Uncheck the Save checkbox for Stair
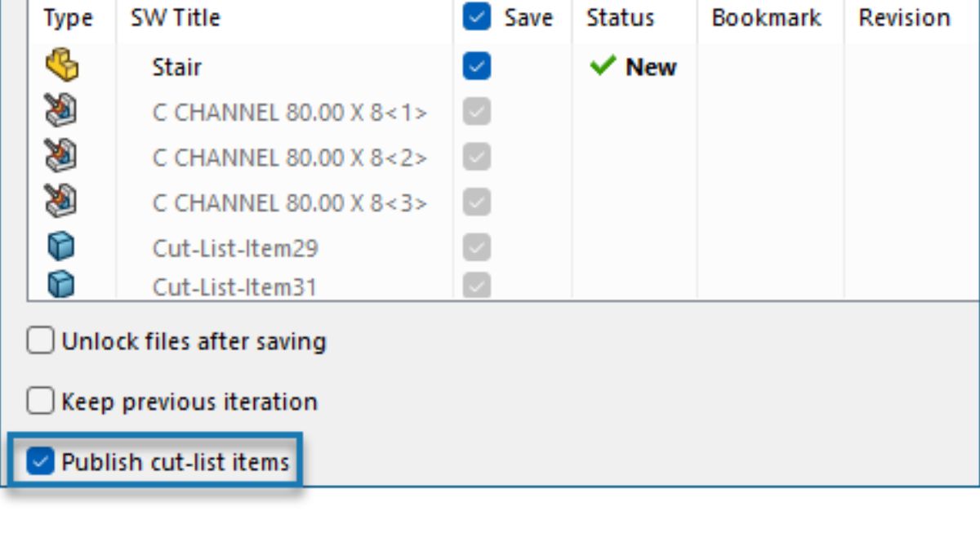980x551 pixels. (476, 66)
